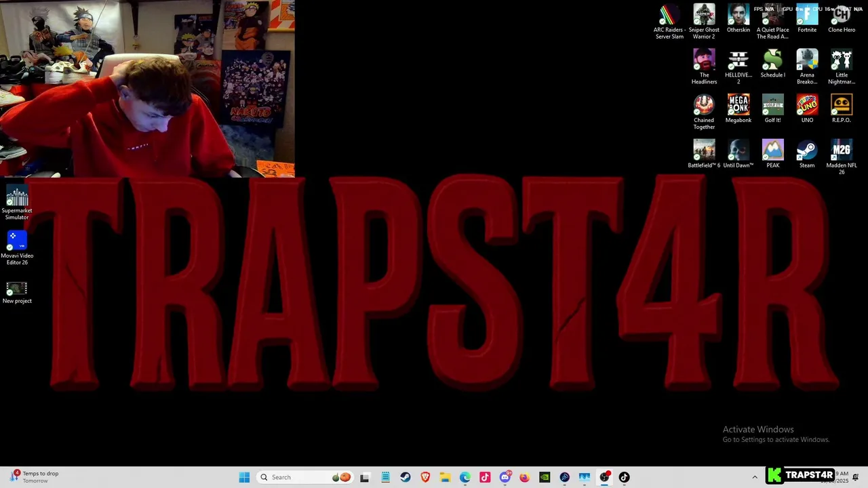Open the Fortnite desktop shortcut
Screen dimensions: 868x488
pyautogui.click(x=807, y=19)
